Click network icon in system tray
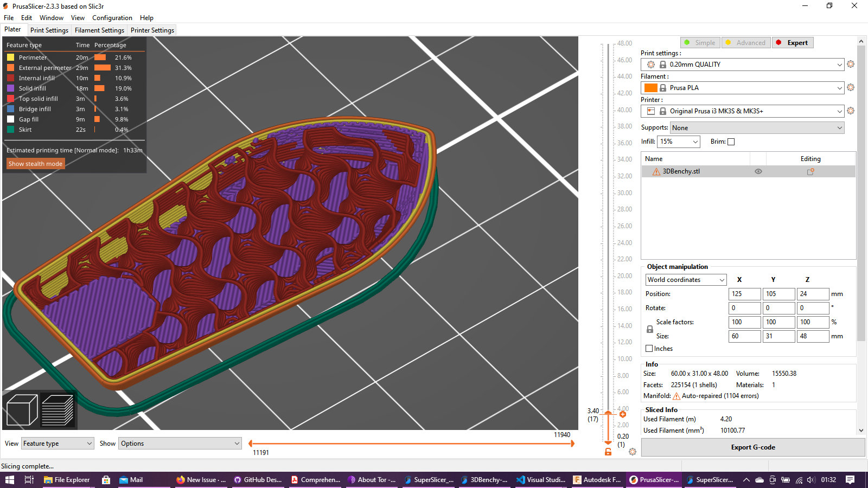Image resolution: width=868 pixels, height=488 pixels. tap(799, 480)
